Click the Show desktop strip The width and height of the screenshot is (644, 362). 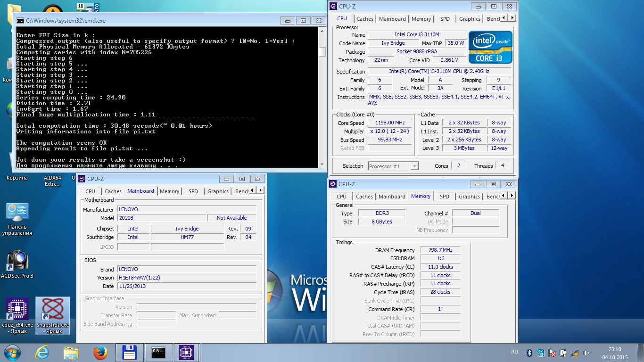640,353
